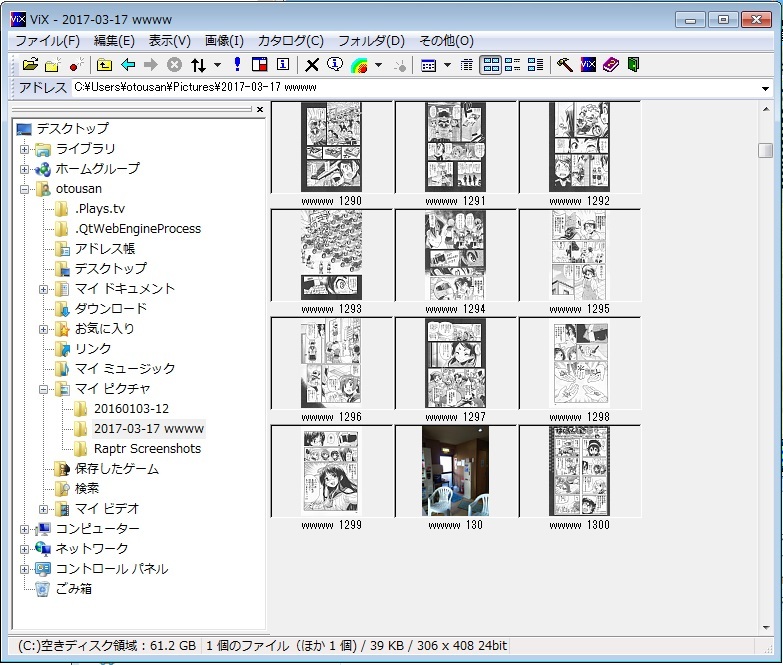Open the view mode dropdown arrow

pyautogui.click(x=447, y=65)
